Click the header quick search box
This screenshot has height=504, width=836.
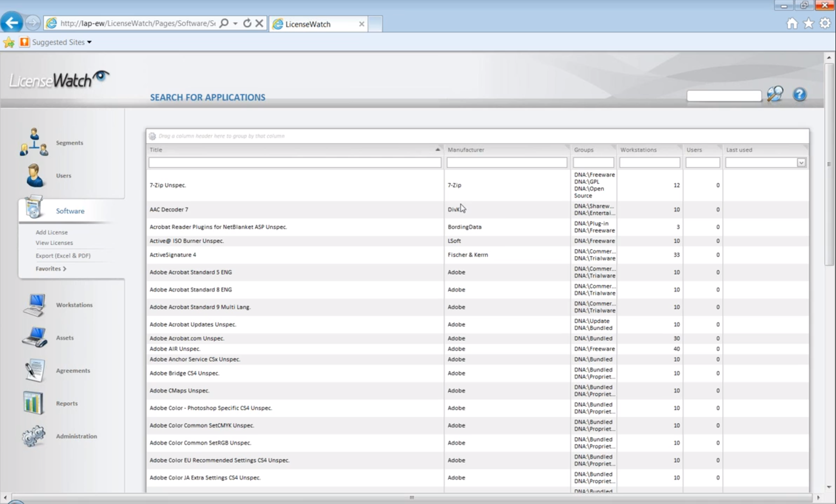[724, 95]
